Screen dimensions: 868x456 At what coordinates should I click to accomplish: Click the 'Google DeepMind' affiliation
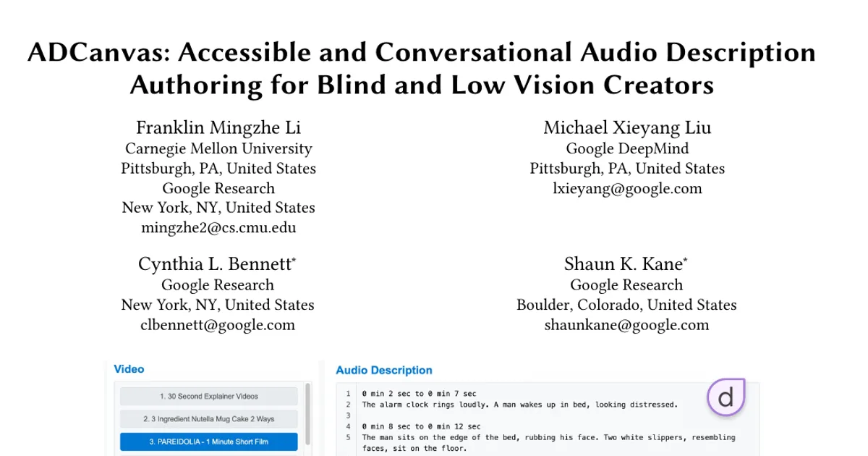pyautogui.click(x=627, y=149)
